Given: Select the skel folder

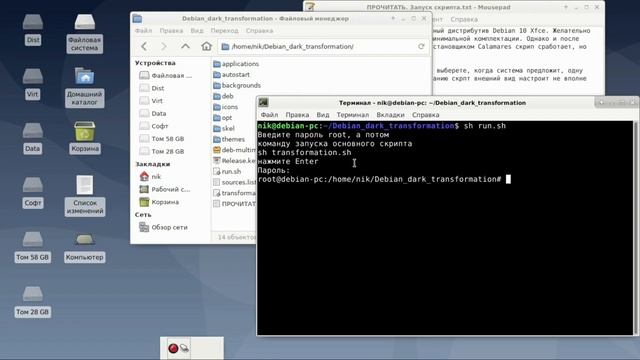Looking at the screenshot, I should 224,129.
